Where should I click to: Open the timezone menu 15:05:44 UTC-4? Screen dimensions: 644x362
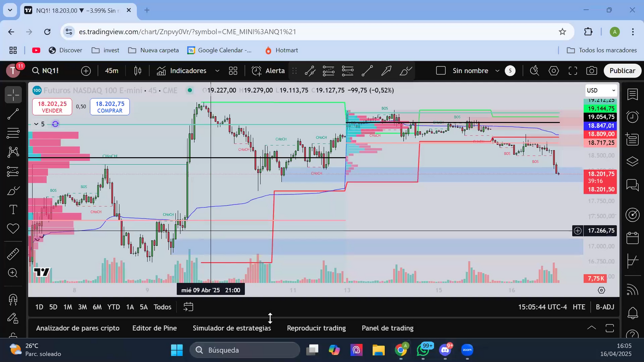(542, 307)
